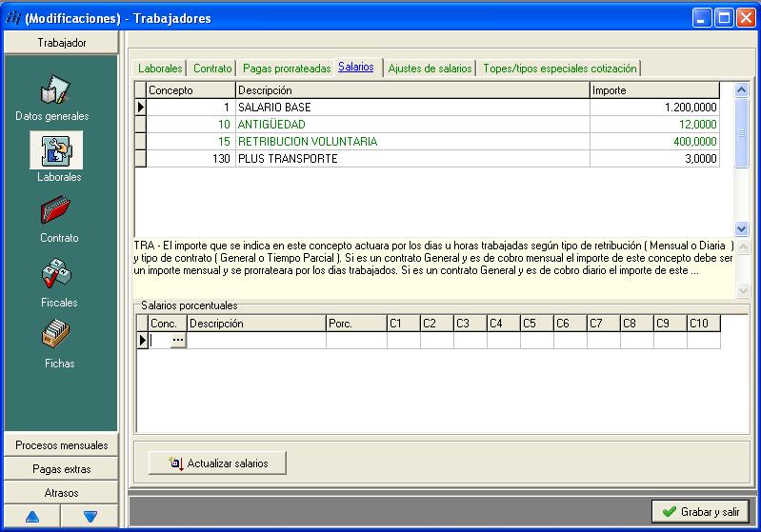The height and width of the screenshot is (532, 761).
Task: Click the Descripción header in salary grid
Action: click(412, 90)
